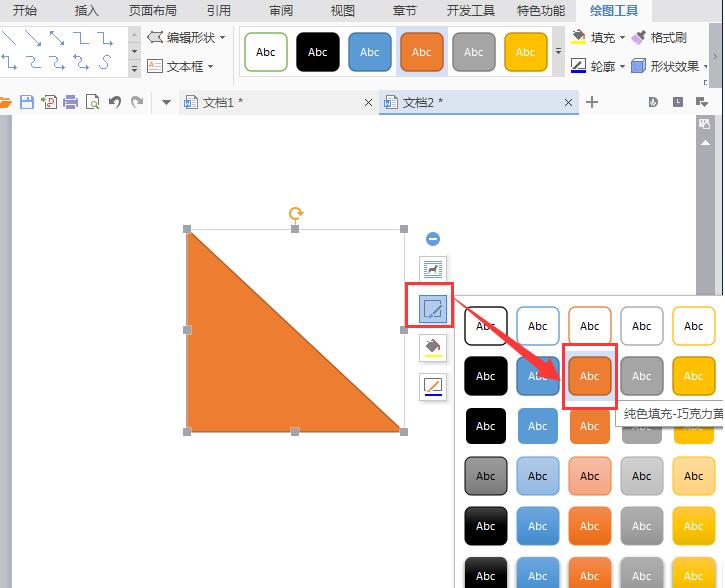Click the Print Preview icon

click(x=93, y=102)
